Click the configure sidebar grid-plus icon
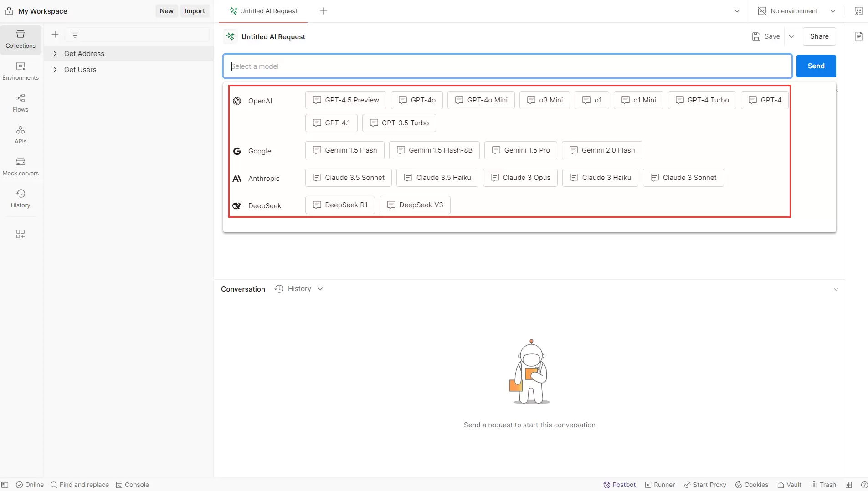This screenshot has height=491, width=868. (x=21, y=234)
